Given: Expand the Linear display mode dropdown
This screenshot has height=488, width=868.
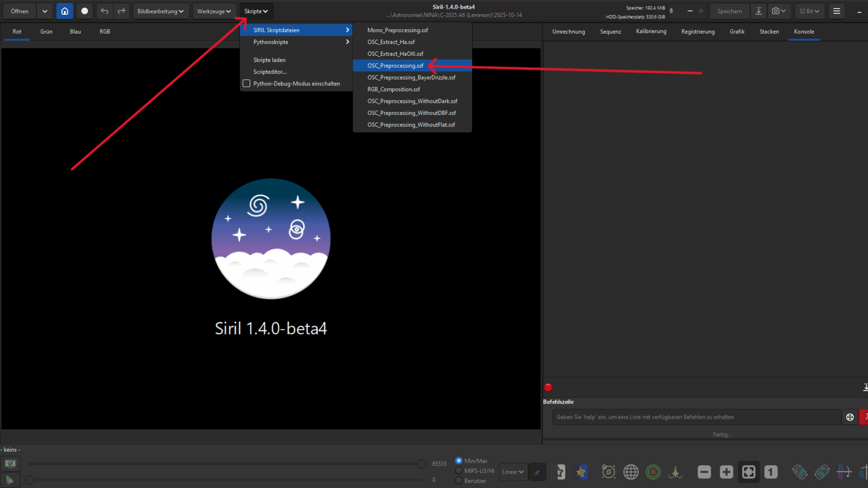Looking at the screenshot, I should tap(513, 472).
